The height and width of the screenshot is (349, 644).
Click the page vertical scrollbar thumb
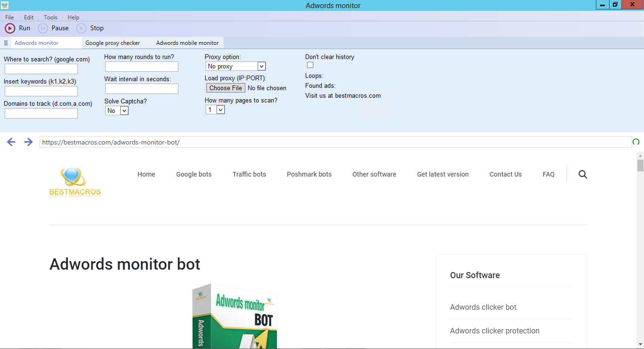coord(640,165)
